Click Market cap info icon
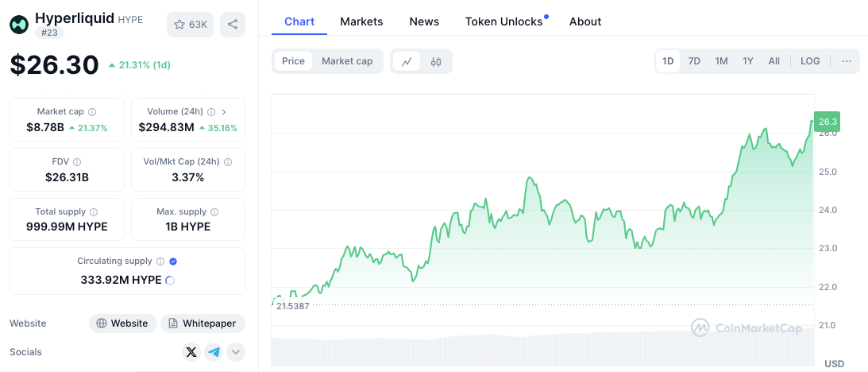The height and width of the screenshot is (372, 868). [x=92, y=112]
